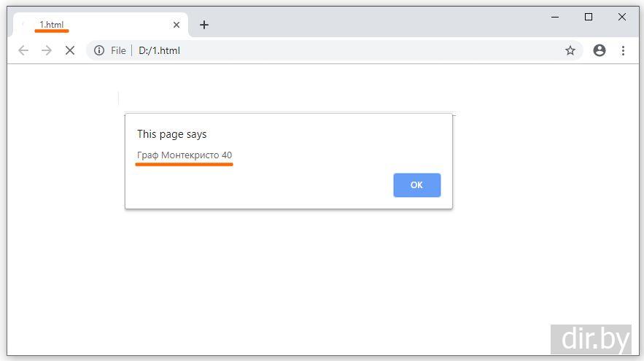Click the 'File' label in the address bar
644x361 pixels.
118,50
